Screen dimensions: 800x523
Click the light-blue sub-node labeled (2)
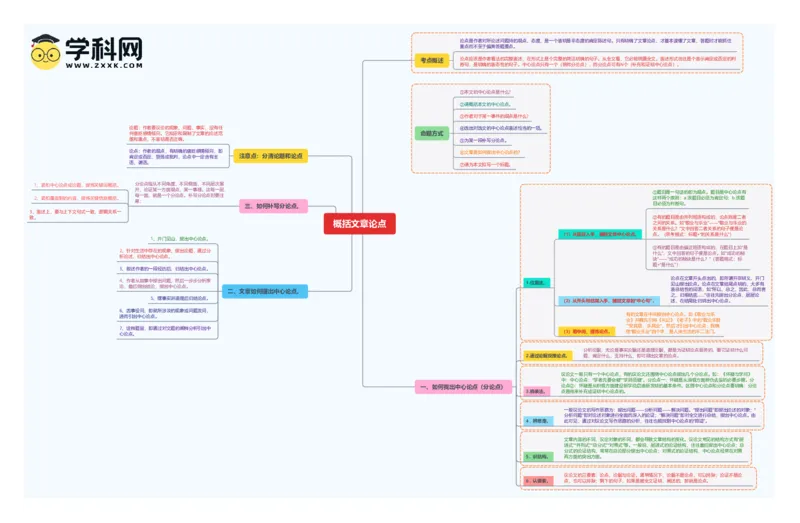609,301
